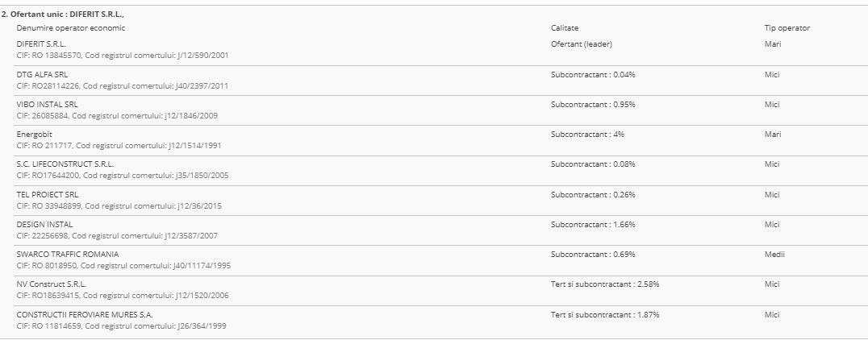Select TEL PROIECT SRL entry

pyautogui.click(x=48, y=194)
